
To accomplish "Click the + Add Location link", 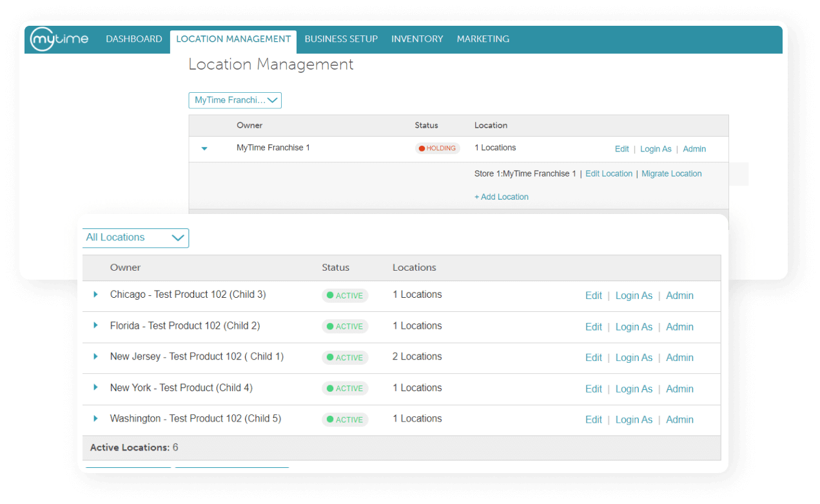I will [x=502, y=197].
